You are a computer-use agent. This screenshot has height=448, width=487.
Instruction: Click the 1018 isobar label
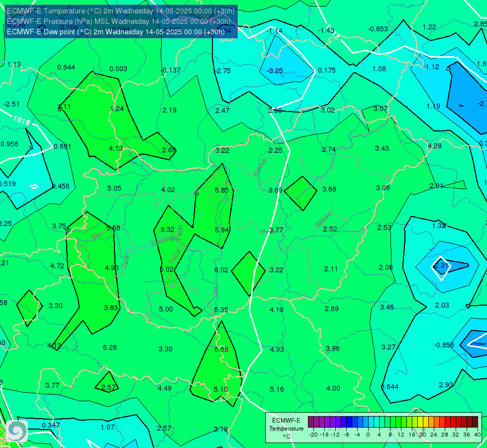click(21, 120)
